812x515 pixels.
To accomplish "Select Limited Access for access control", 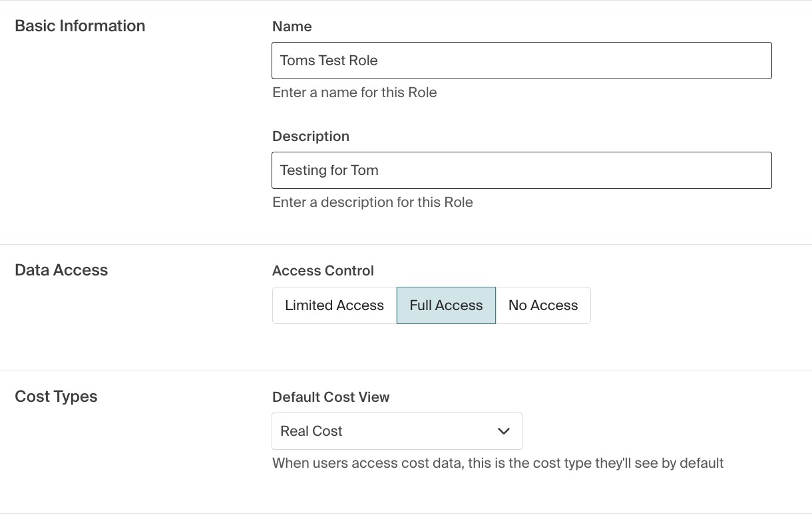I will [x=334, y=305].
